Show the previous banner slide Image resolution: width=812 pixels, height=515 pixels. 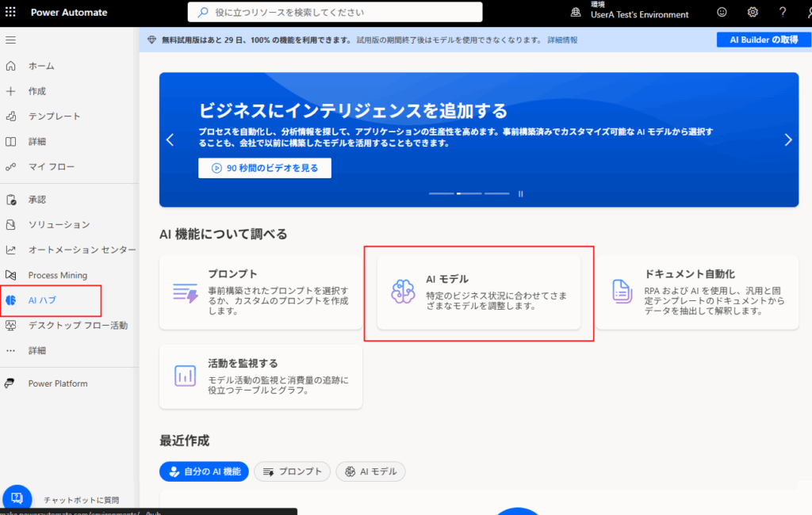pos(170,139)
